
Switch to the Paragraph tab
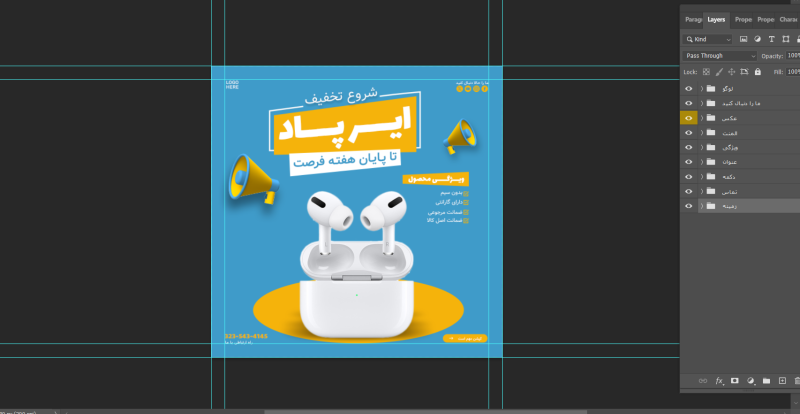pyautogui.click(x=693, y=19)
